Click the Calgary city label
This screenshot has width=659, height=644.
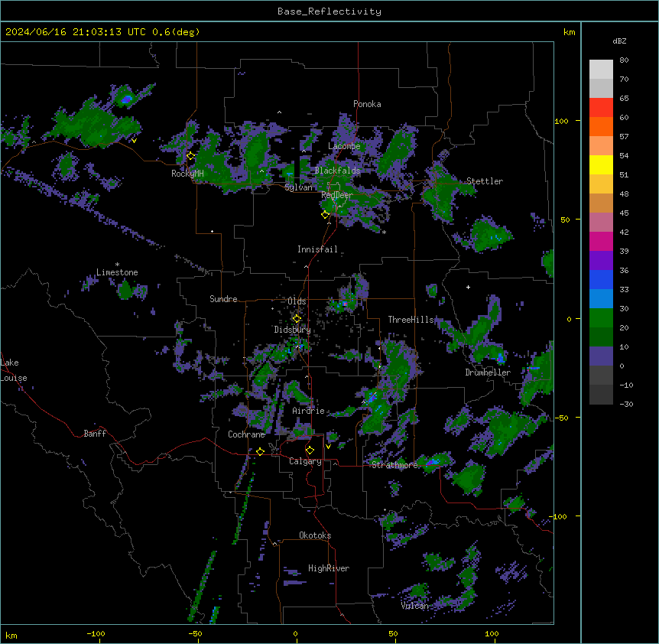[x=305, y=461]
